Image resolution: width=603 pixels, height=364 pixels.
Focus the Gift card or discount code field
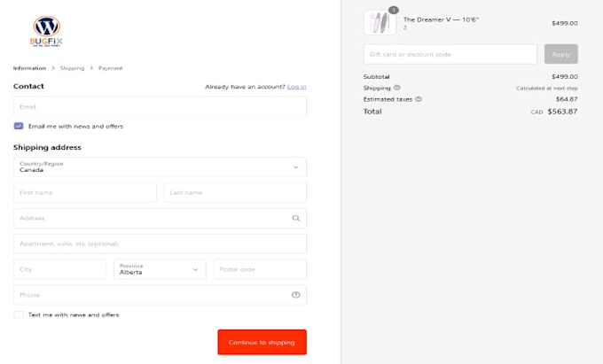450,54
